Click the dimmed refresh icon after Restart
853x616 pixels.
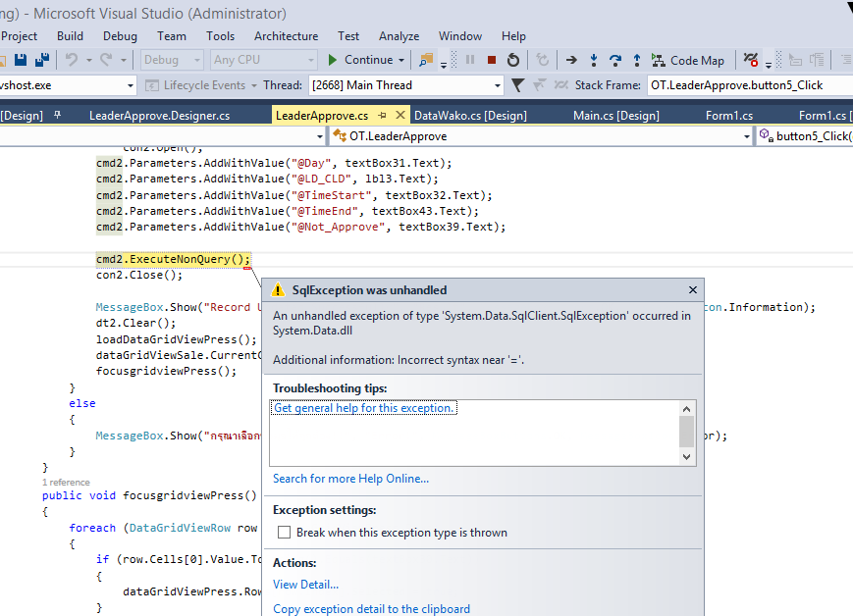(x=543, y=60)
